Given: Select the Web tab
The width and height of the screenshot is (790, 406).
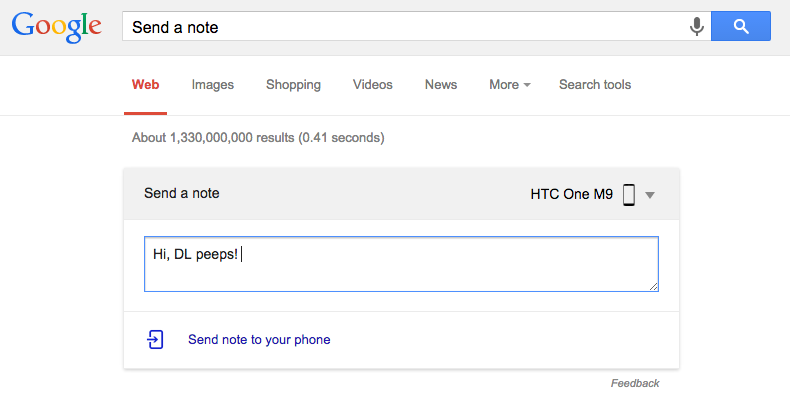Looking at the screenshot, I should click(x=145, y=85).
